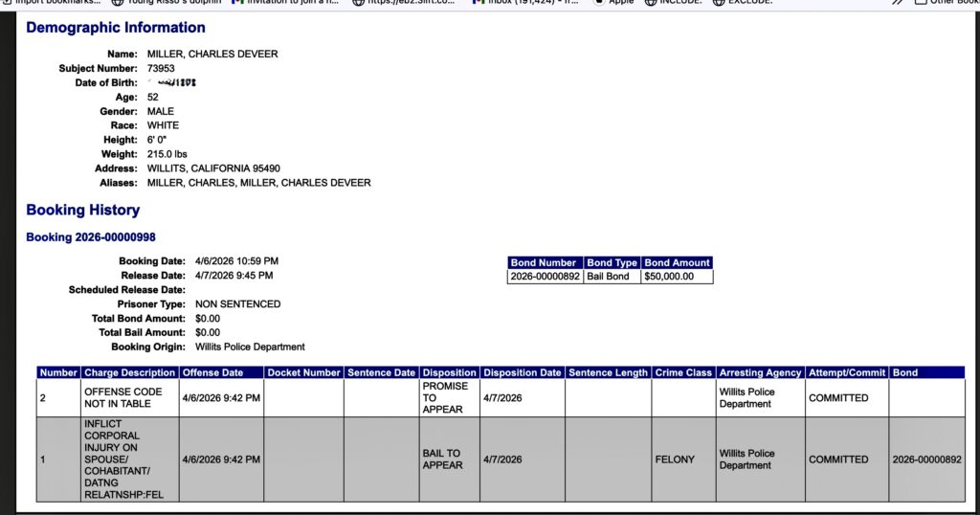
Task: Click the Booking 2026-00000998 heading
Action: click(x=91, y=237)
